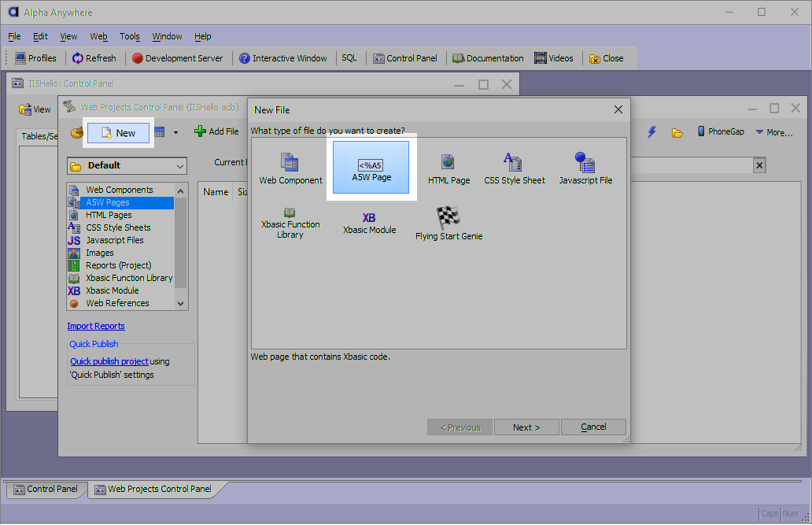Open Control Panel from the toolbar
The width and height of the screenshot is (812, 525).
pos(405,58)
